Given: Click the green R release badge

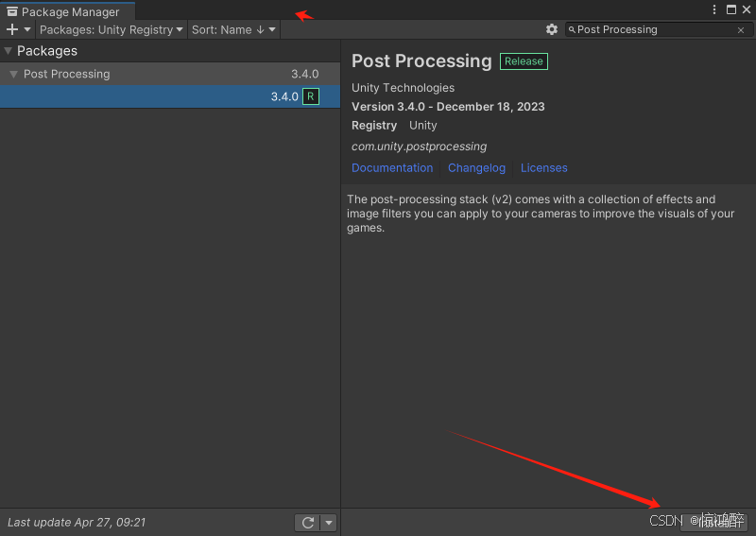Looking at the screenshot, I should click(311, 96).
